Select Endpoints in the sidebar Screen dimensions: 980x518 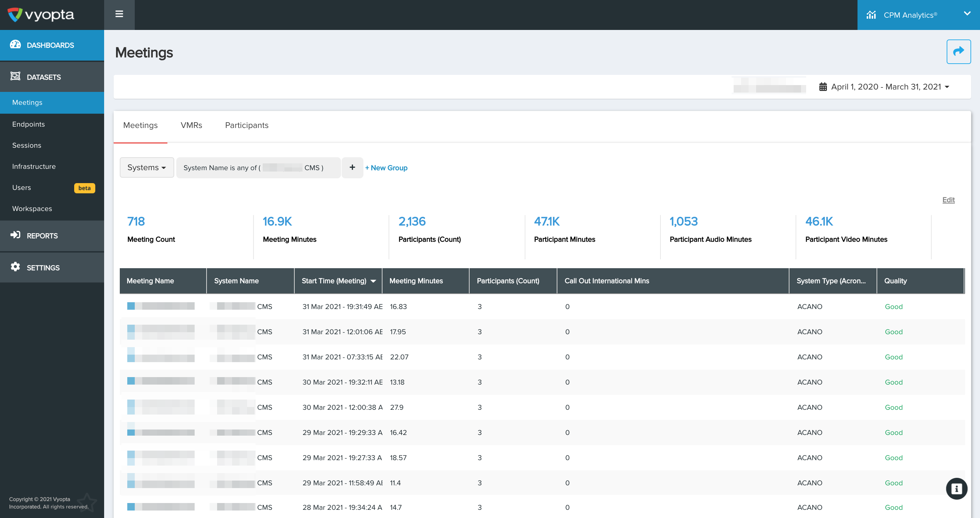[x=52, y=124]
